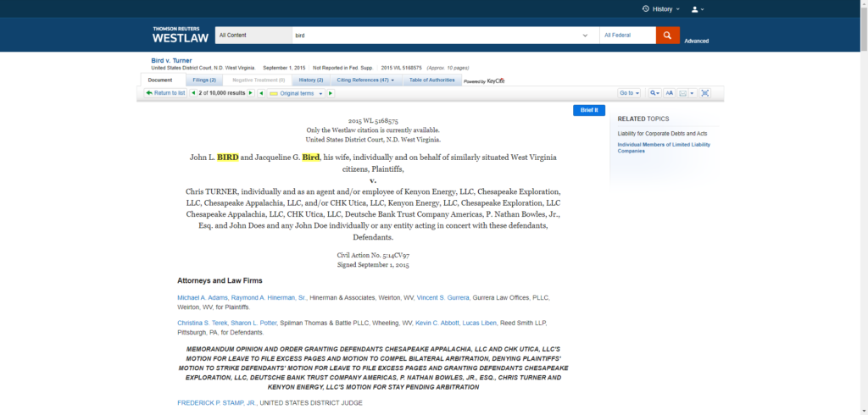868x415 pixels.
Task: Go to previous search result arrow
Action: [x=193, y=93]
